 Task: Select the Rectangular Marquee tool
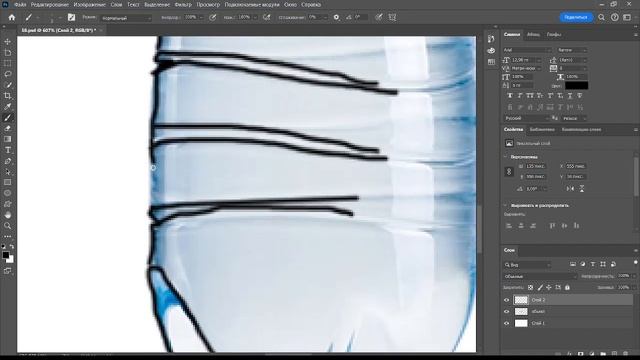[x=7, y=63]
